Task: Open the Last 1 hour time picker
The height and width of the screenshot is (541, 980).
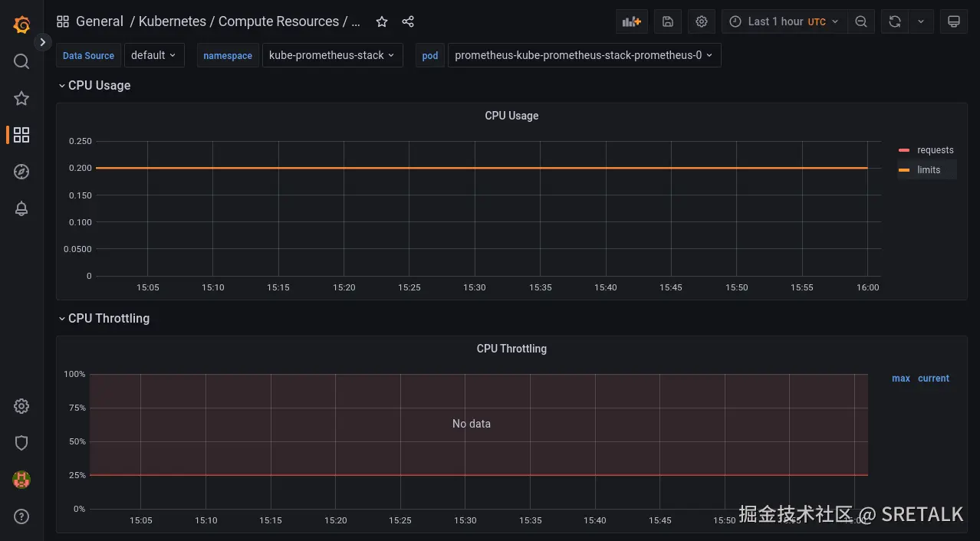Action: pos(781,21)
